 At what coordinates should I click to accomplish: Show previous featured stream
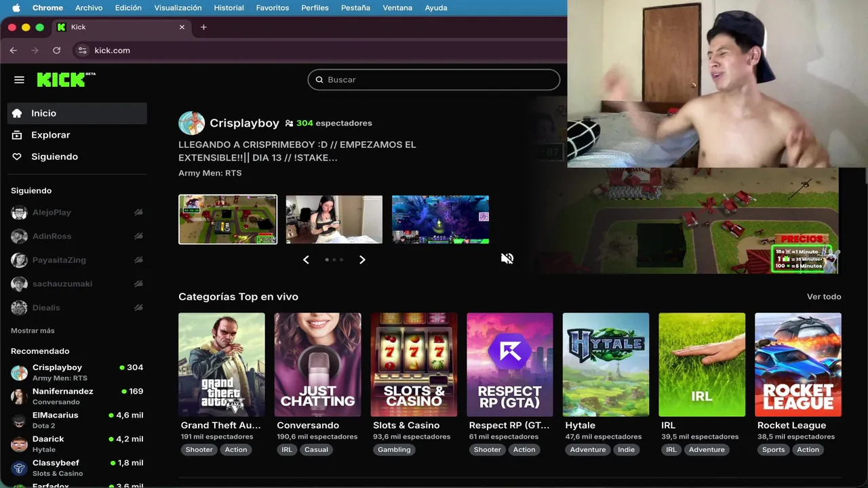click(306, 260)
